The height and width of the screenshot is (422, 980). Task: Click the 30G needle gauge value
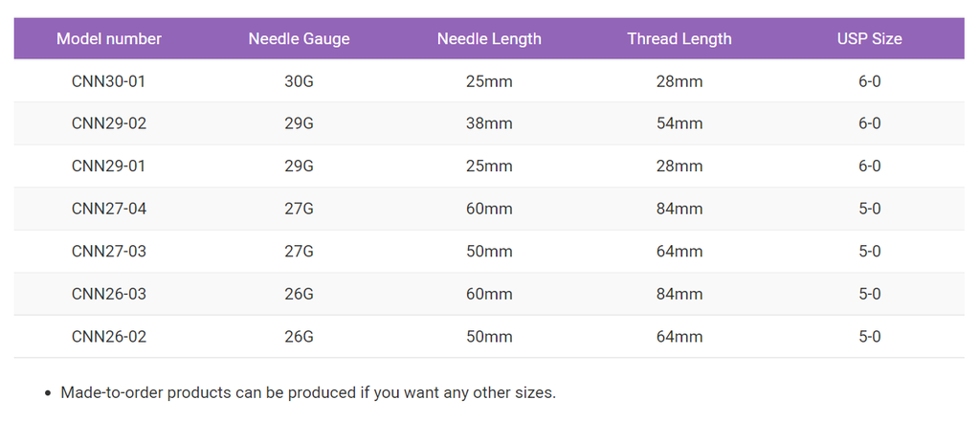(x=299, y=81)
